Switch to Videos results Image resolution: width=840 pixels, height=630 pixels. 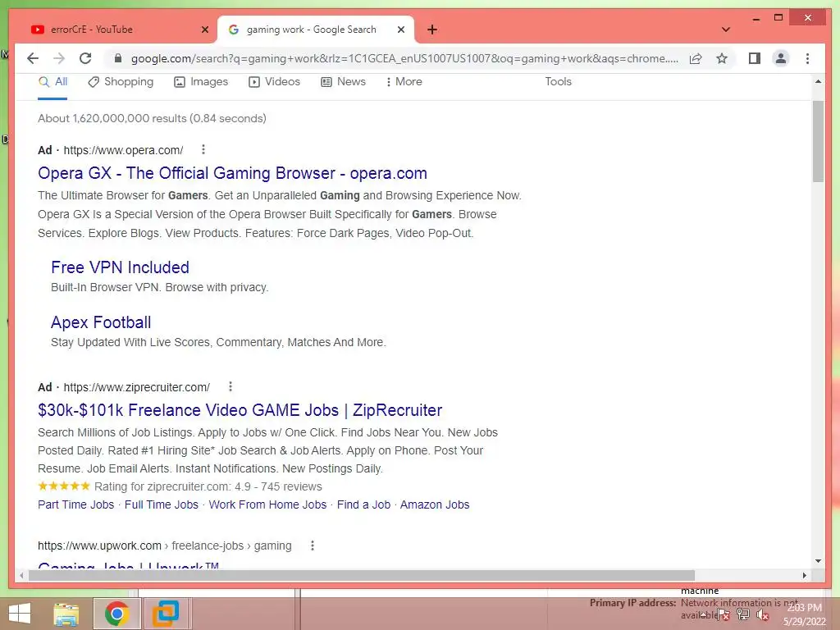coord(274,82)
